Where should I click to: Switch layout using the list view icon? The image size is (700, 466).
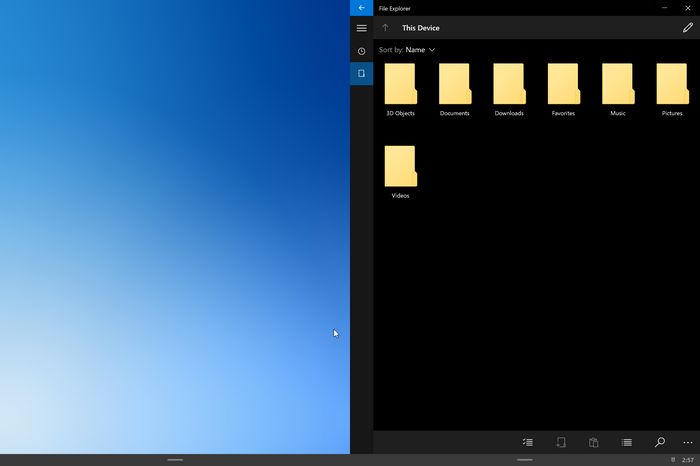point(626,442)
